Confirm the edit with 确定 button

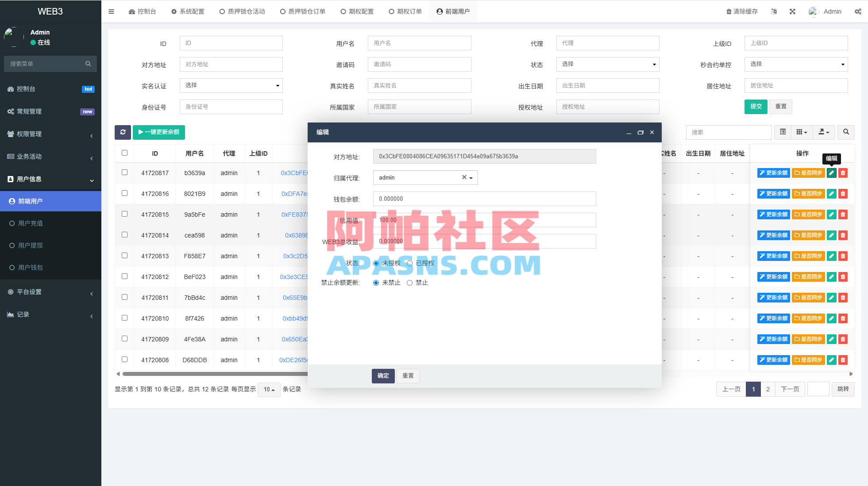pos(383,376)
